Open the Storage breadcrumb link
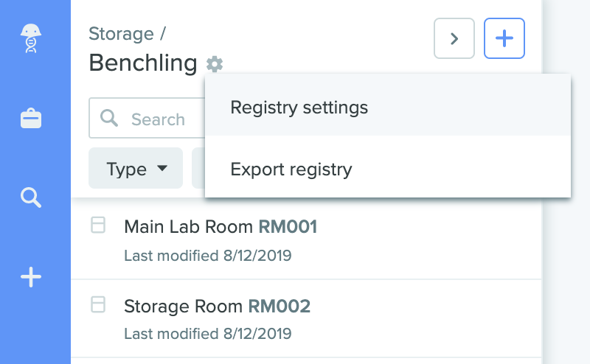 click(121, 34)
